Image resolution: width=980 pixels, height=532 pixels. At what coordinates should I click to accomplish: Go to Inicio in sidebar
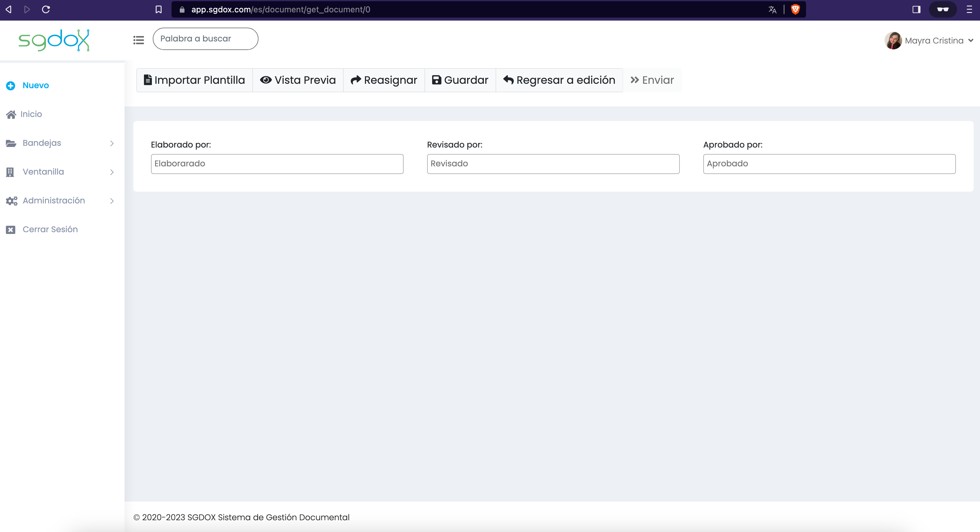coord(31,114)
